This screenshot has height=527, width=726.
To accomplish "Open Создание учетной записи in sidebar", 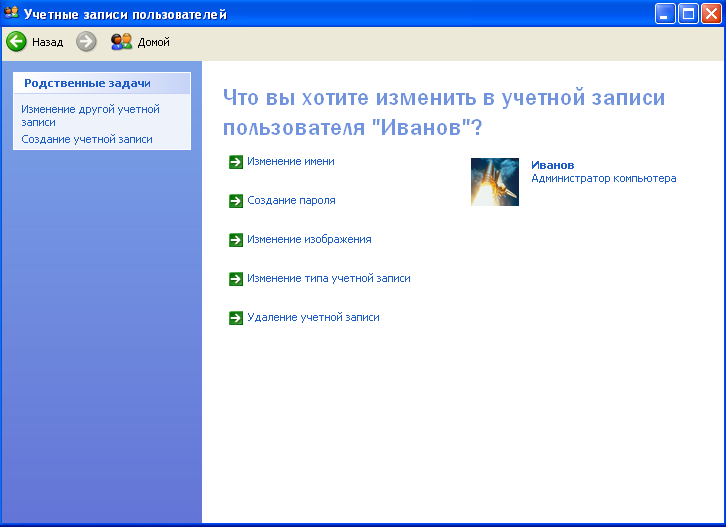I will 87,139.
